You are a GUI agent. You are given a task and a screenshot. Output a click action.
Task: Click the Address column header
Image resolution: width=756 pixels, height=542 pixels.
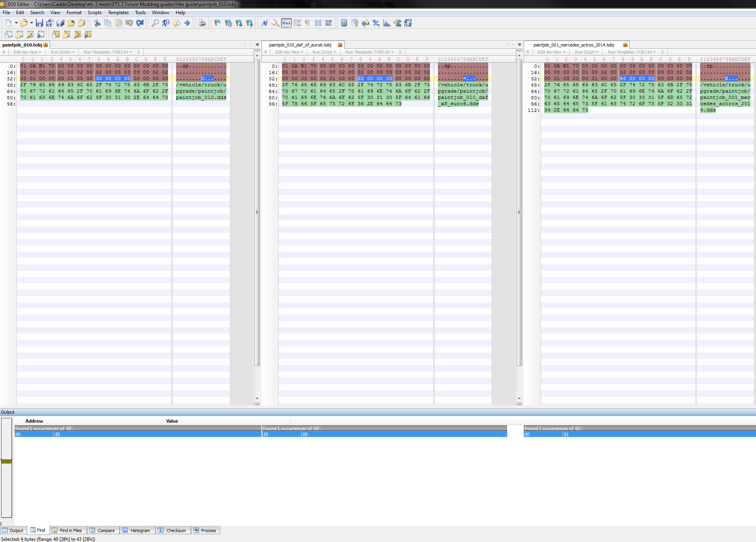(x=34, y=421)
